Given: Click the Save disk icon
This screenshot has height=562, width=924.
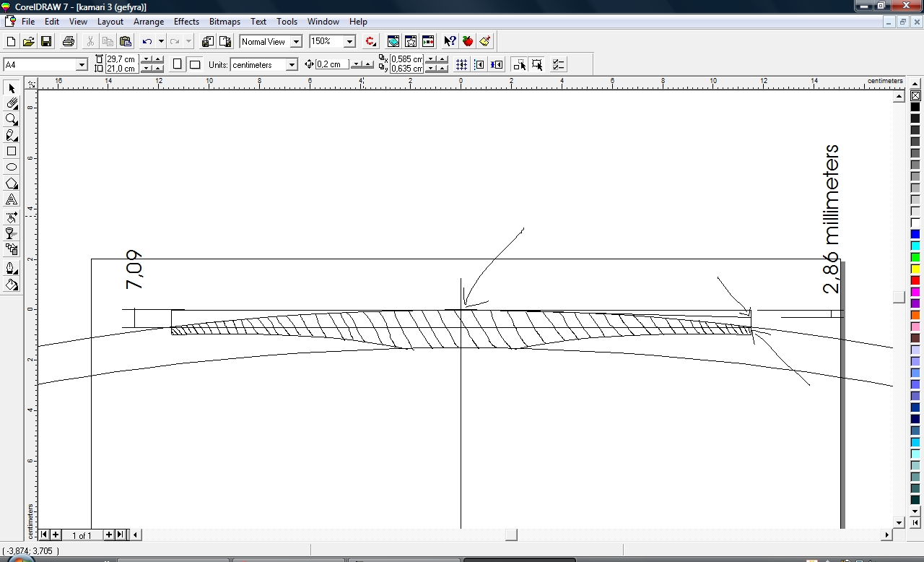Looking at the screenshot, I should pyautogui.click(x=46, y=42).
